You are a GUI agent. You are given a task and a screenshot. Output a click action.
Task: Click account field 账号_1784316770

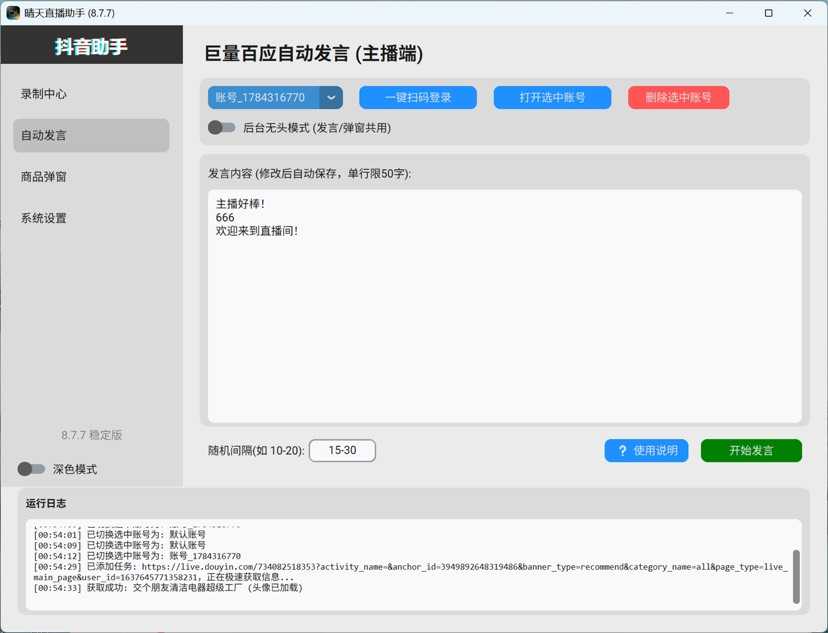pos(264,98)
